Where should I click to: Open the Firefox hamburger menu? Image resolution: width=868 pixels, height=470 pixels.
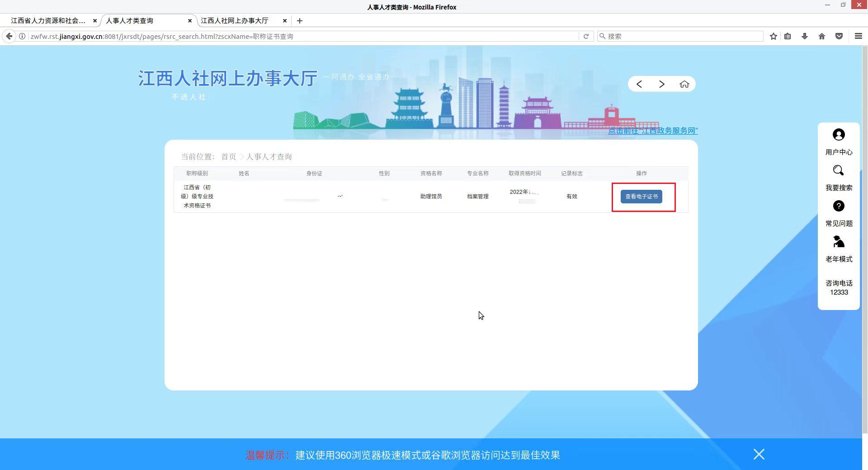click(859, 36)
